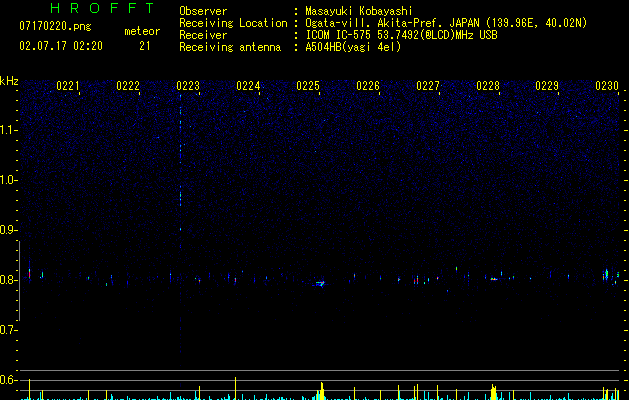Click ICOM IC-575 53.7492 MHz USB text
The image size is (629, 400).
401,35
